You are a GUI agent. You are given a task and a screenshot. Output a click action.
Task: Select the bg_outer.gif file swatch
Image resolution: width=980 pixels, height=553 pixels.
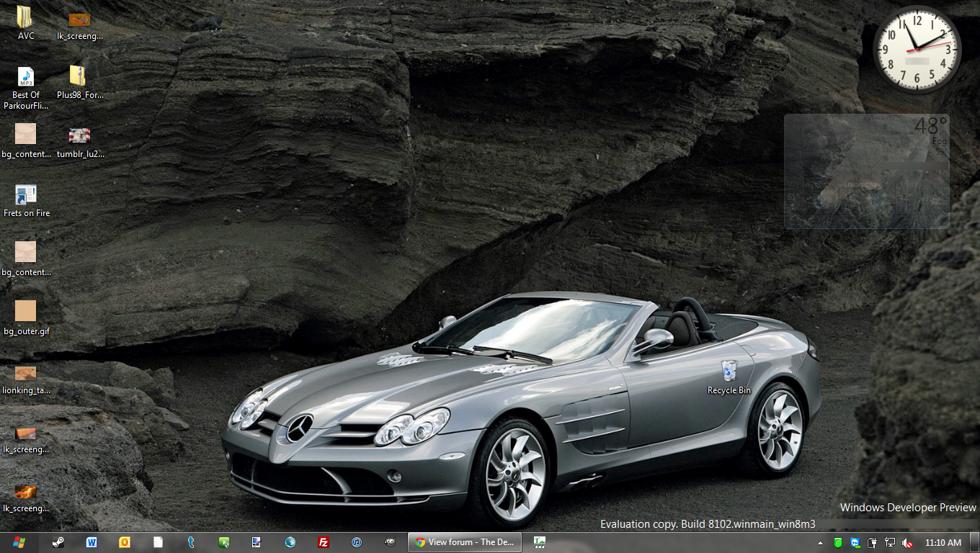[26, 311]
